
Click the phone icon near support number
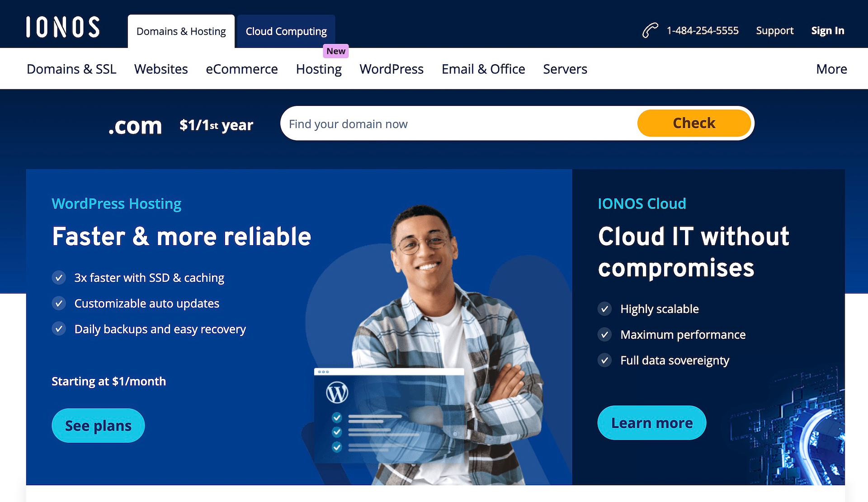(x=649, y=30)
